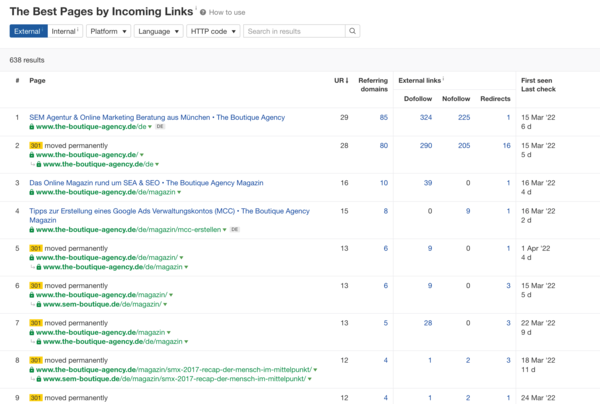Click referring domains value 85

[x=383, y=117]
